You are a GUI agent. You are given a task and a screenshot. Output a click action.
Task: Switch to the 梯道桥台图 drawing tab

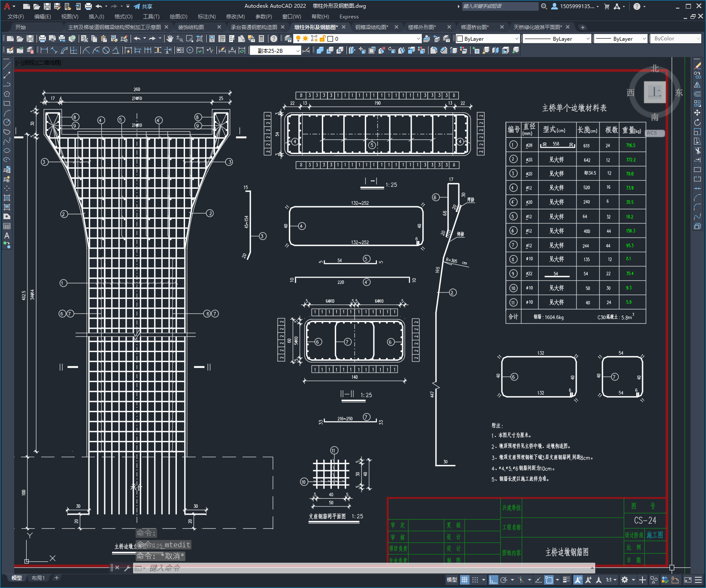coord(475,27)
